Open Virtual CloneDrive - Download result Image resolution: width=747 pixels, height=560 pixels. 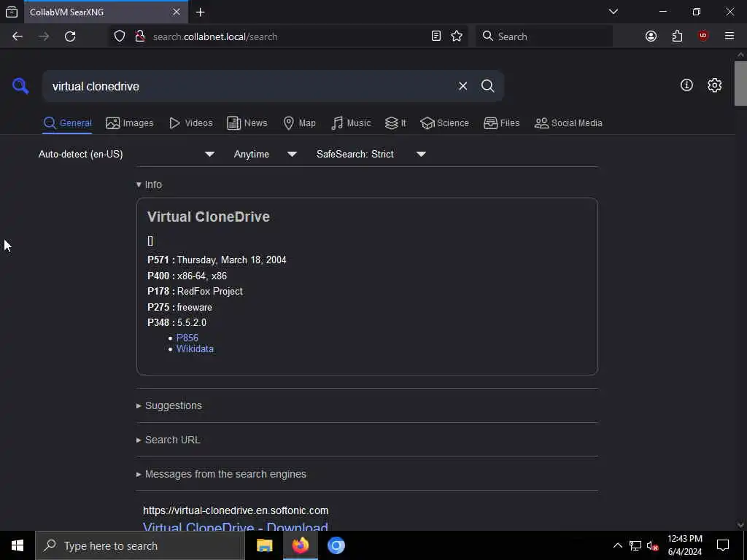tap(236, 526)
